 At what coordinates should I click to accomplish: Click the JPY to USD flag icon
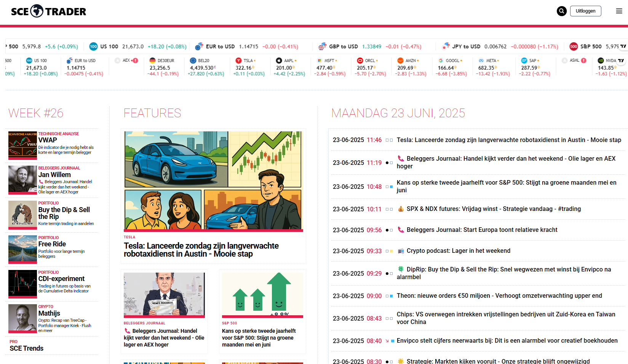(x=446, y=46)
